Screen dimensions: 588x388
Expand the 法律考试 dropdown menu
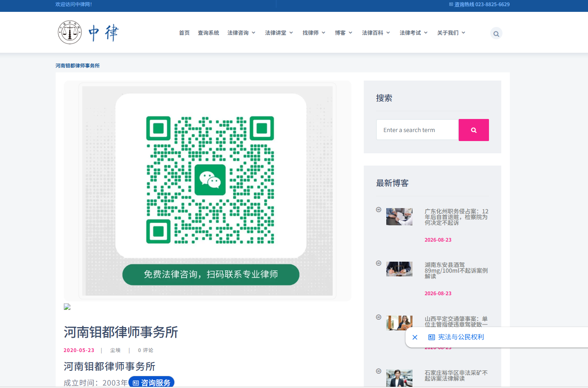414,33
